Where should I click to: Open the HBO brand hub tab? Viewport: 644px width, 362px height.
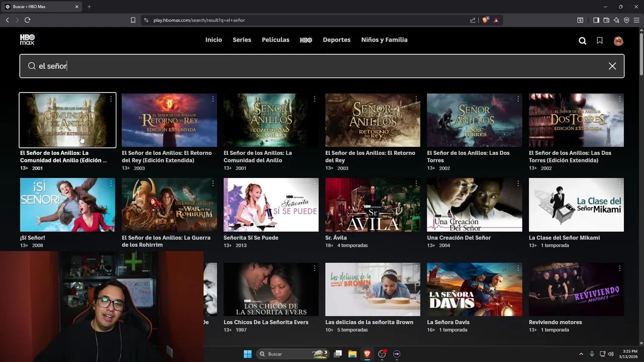tap(306, 40)
